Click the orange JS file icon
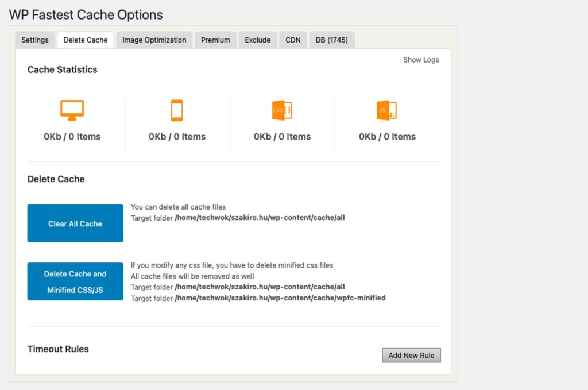The height and width of the screenshot is (390, 588). tap(386, 110)
